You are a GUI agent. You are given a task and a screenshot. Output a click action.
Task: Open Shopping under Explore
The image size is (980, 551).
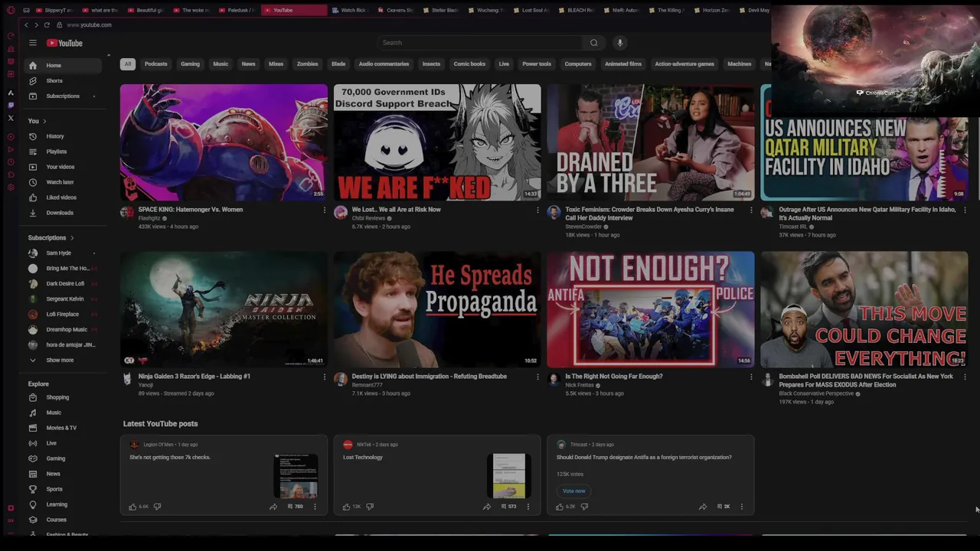coord(62,397)
